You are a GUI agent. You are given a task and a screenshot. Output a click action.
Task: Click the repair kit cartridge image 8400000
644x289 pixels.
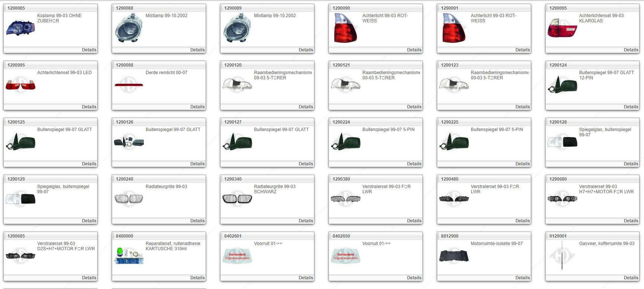click(129, 256)
